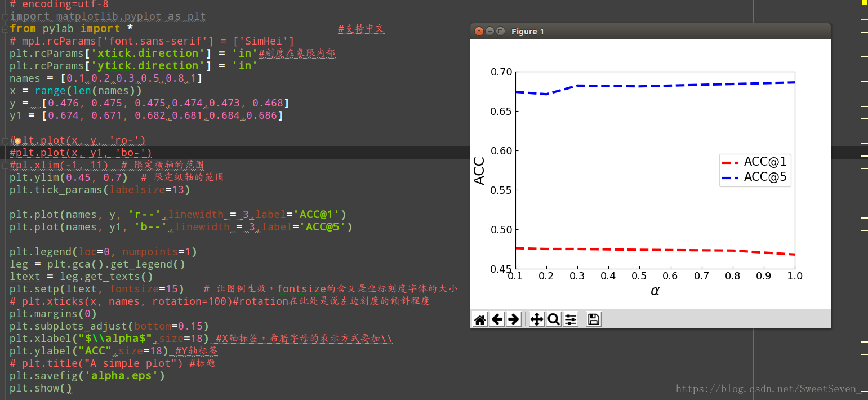Click the "plt.savefig('alpha.eps')" line
868x400 pixels.
87,376
